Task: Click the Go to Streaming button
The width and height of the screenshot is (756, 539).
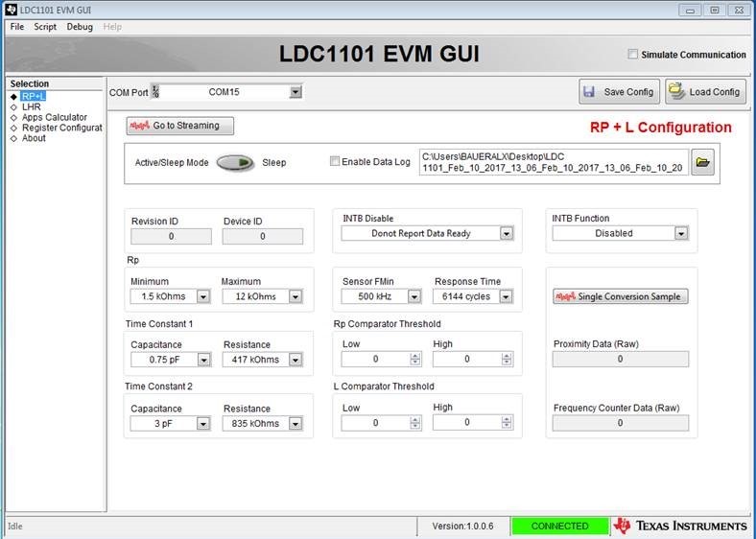Action: tap(179, 126)
